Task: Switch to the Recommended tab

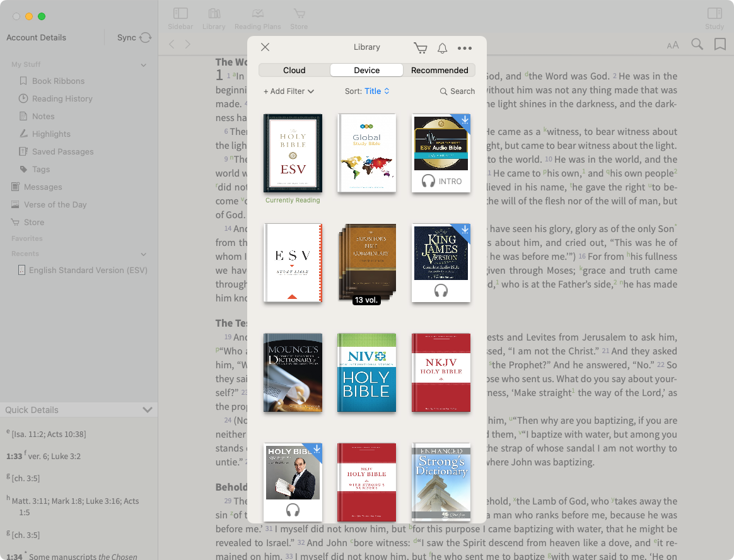Action: tap(440, 70)
